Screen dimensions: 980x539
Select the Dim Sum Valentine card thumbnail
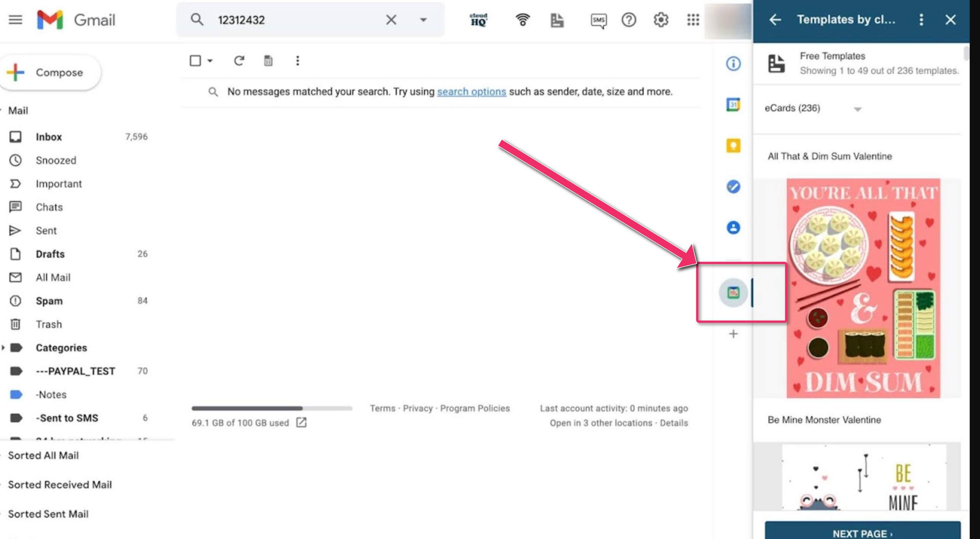[863, 288]
